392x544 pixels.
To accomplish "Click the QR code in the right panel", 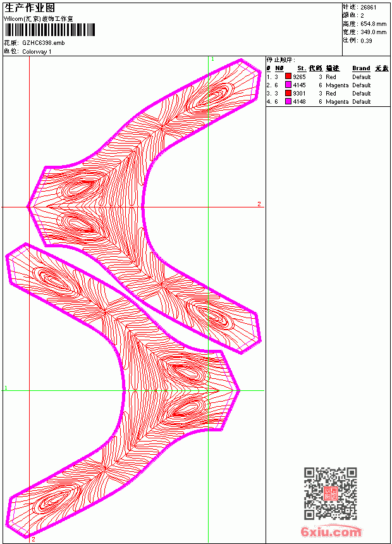I will 330,493.
